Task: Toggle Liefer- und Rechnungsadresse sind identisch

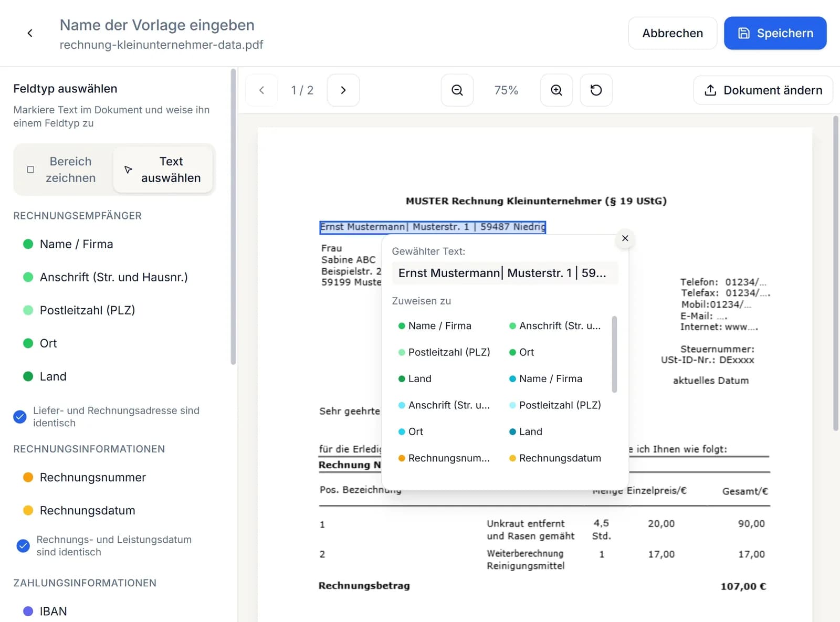Action: click(20, 417)
